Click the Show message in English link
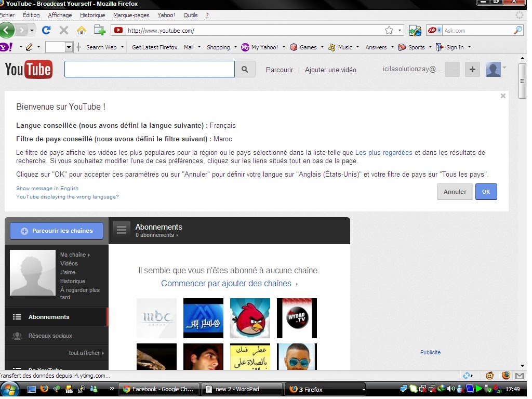 [x=47, y=188]
